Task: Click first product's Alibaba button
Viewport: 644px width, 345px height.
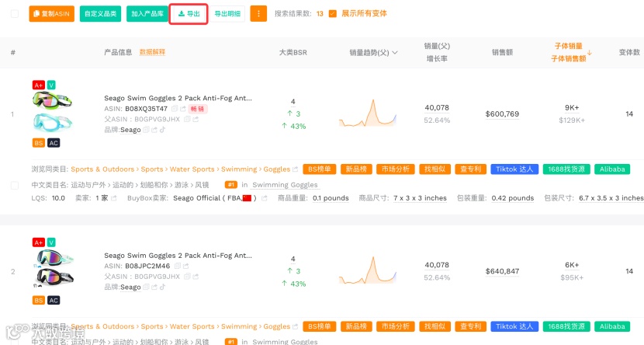Action: [612, 169]
